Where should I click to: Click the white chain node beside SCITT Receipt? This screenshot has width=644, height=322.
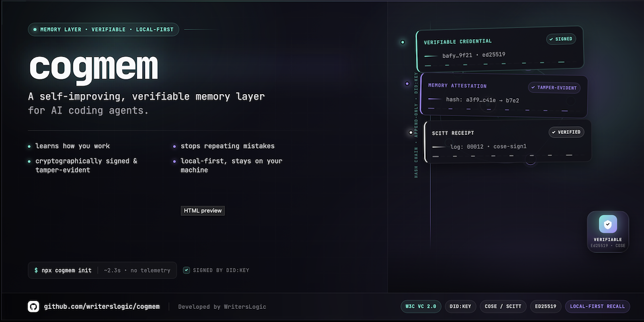click(411, 133)
